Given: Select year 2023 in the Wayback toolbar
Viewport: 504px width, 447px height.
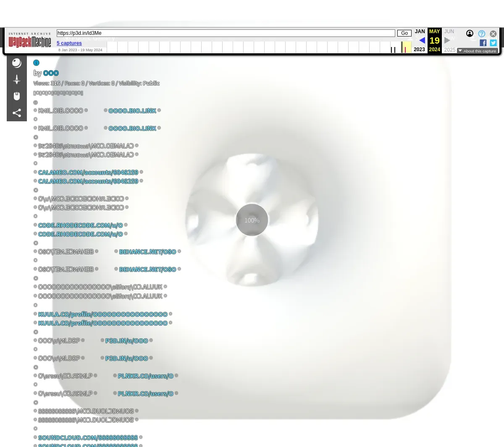Looking at the screenshot, I should (419, 50).
